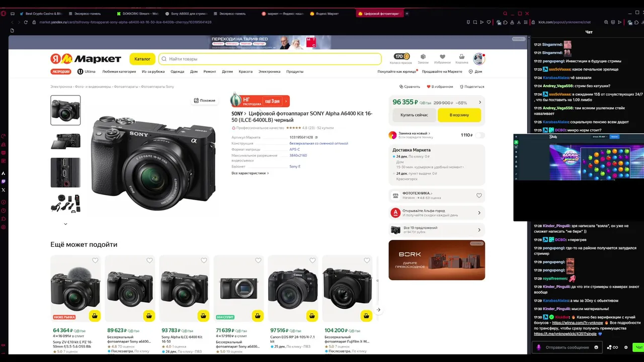Select delivery address Дом in header
This screenshot has width=644, height=362.
click(475, 71)
